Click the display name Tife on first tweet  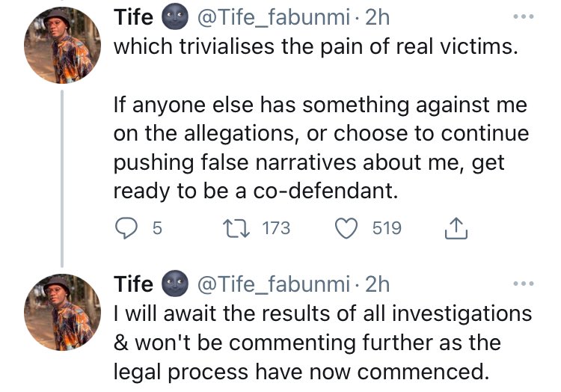133,17
